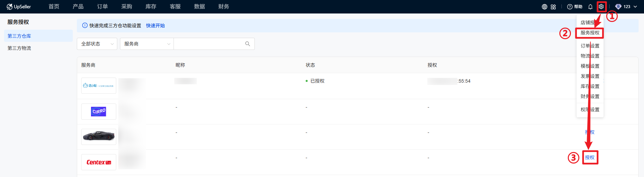The height and width of the screenshot is (177, 644).
Task: Click the Centex provider logo
Action: pos(99,162)
